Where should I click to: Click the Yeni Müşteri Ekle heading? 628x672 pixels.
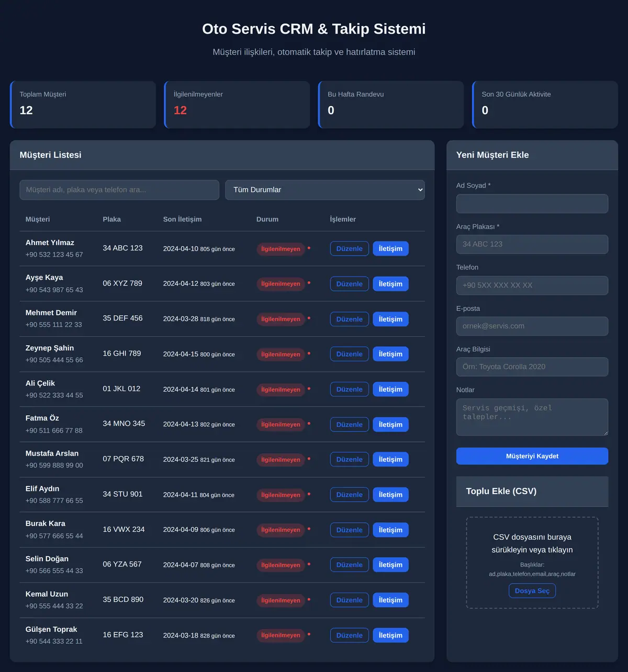pyautogui.click(x=492, y=155)
